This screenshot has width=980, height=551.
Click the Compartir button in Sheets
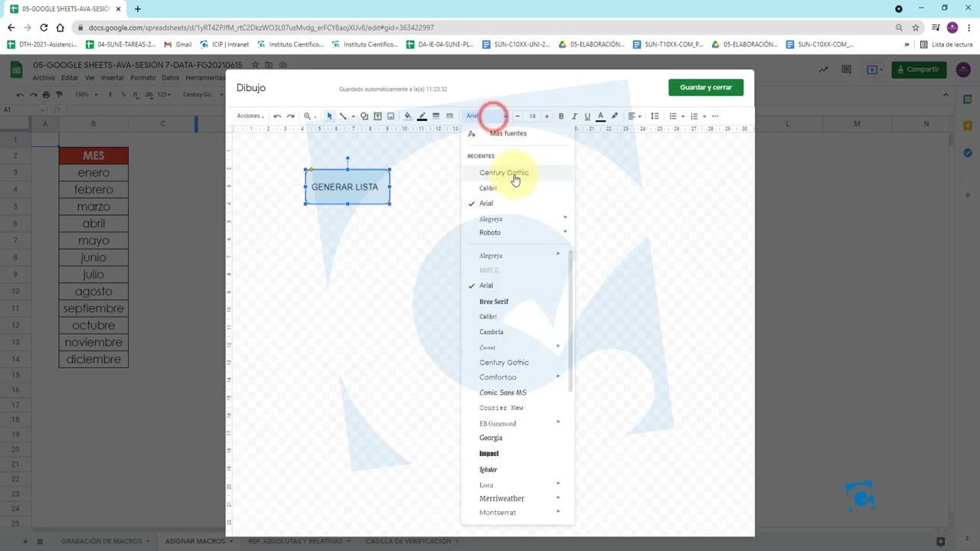pyautogui.click(x=917, y=70)
